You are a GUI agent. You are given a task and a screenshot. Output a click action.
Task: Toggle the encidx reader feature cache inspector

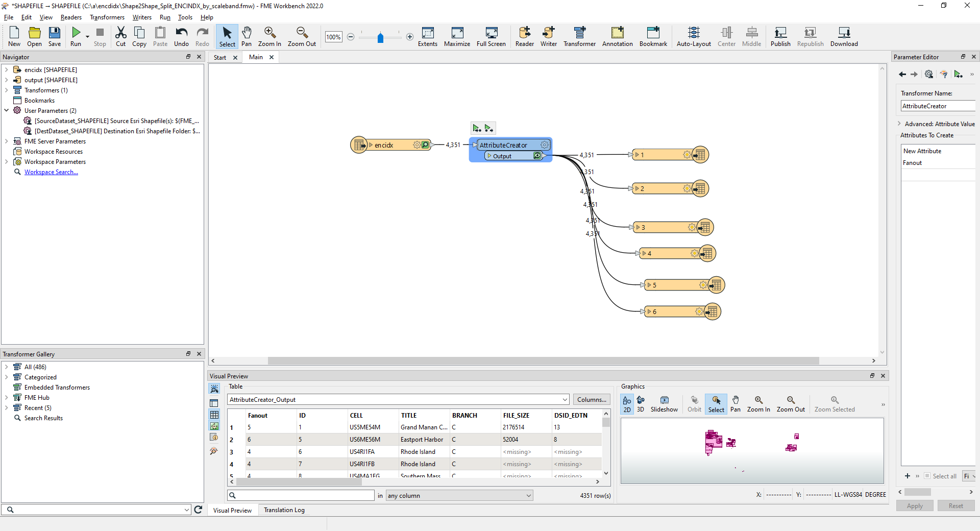(425, 145)
